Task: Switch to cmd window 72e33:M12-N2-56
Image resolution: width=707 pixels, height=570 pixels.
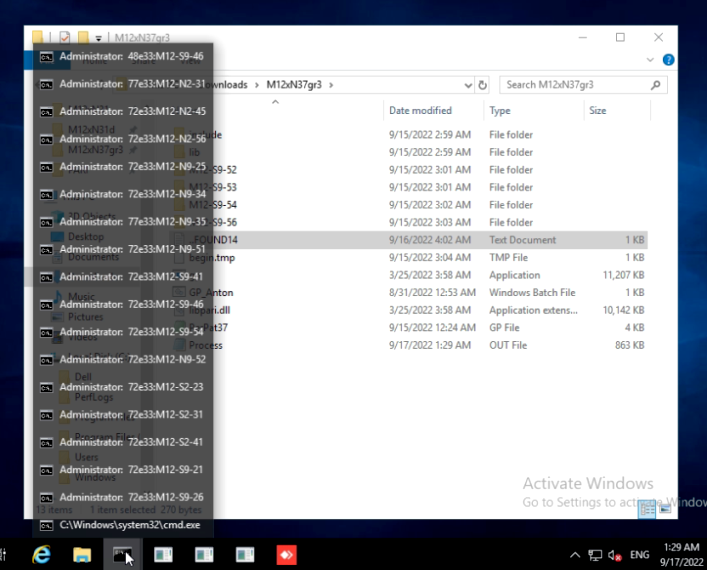Action: 123,139
